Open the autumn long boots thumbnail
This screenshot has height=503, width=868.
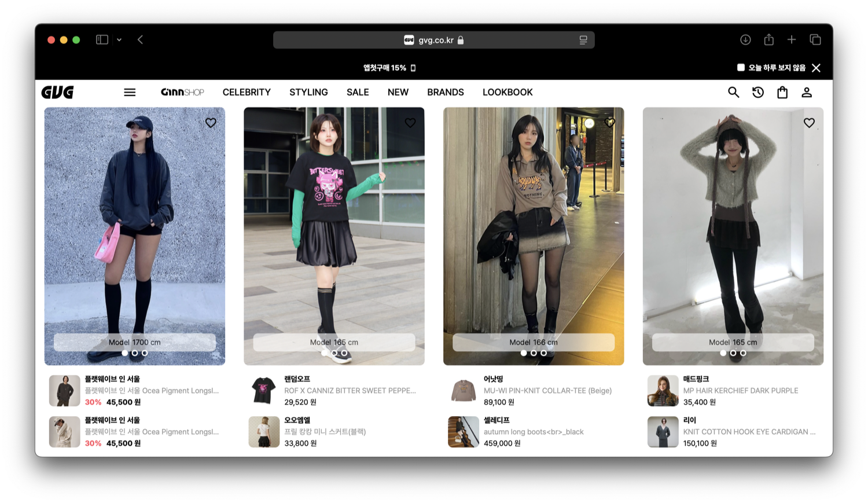(x=464, y=432)
